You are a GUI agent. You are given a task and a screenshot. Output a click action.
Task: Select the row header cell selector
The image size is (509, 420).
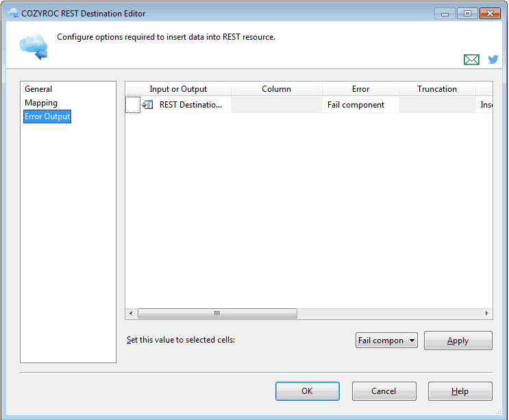[133, 105]
